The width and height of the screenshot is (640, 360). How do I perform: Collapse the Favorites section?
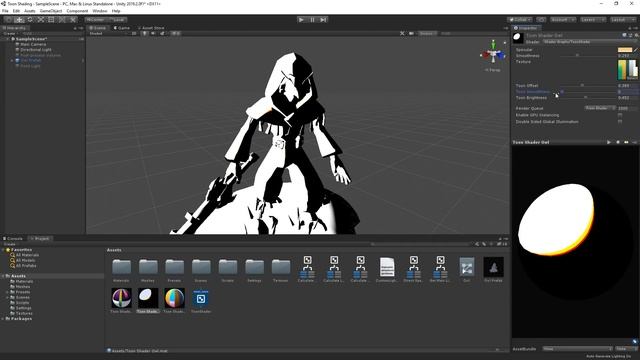[3, 249]
